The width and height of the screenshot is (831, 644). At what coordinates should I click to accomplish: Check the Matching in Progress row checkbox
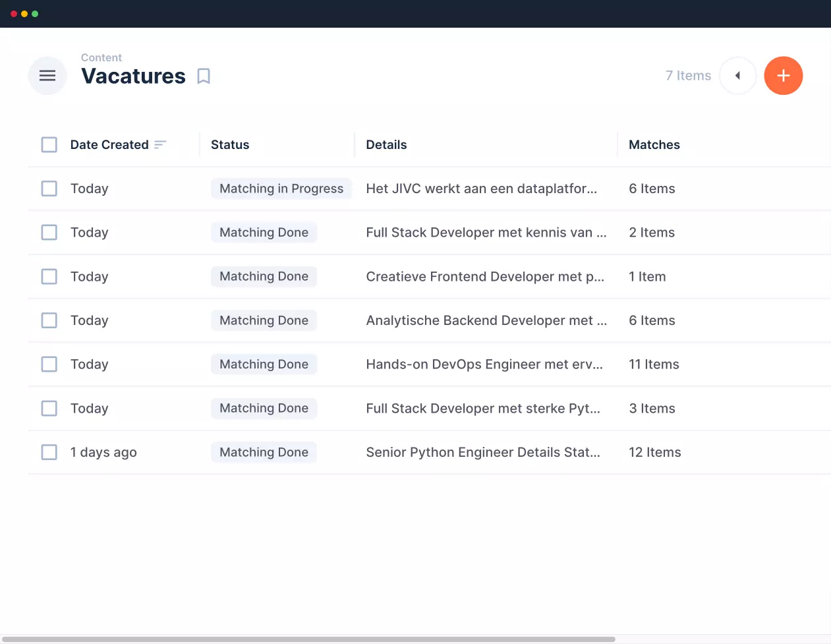coord(49,189)
